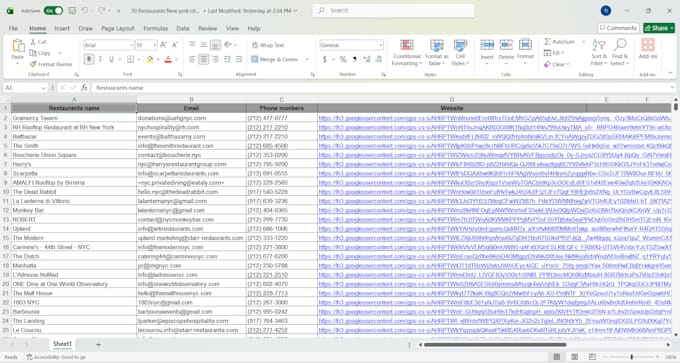Switch to the Formulas tab
The image size is (680, 363).
(156, 29)
